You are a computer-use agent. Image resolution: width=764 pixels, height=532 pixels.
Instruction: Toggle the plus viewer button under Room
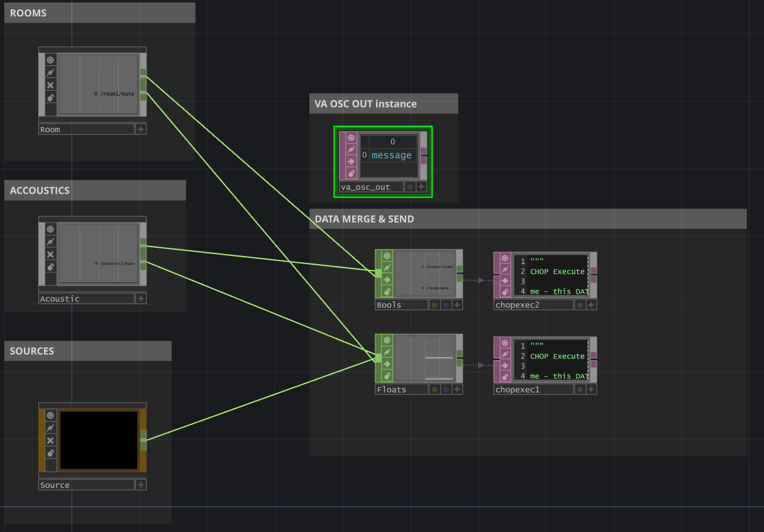pos(141,129)
